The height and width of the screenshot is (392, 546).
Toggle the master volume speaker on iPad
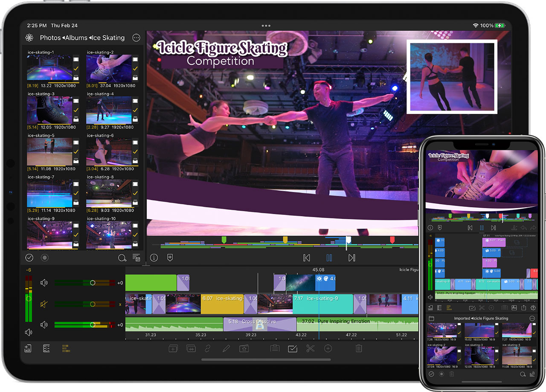point(29,332)
